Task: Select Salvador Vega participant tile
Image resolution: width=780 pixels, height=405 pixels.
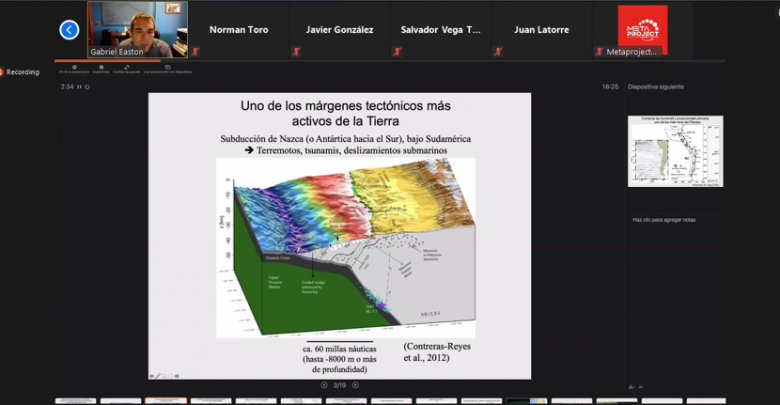Action: (x=440, y=30)
